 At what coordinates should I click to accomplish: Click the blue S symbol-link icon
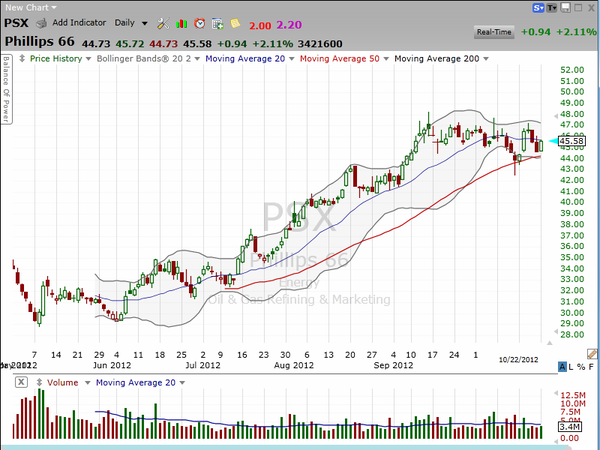[538, 8]
